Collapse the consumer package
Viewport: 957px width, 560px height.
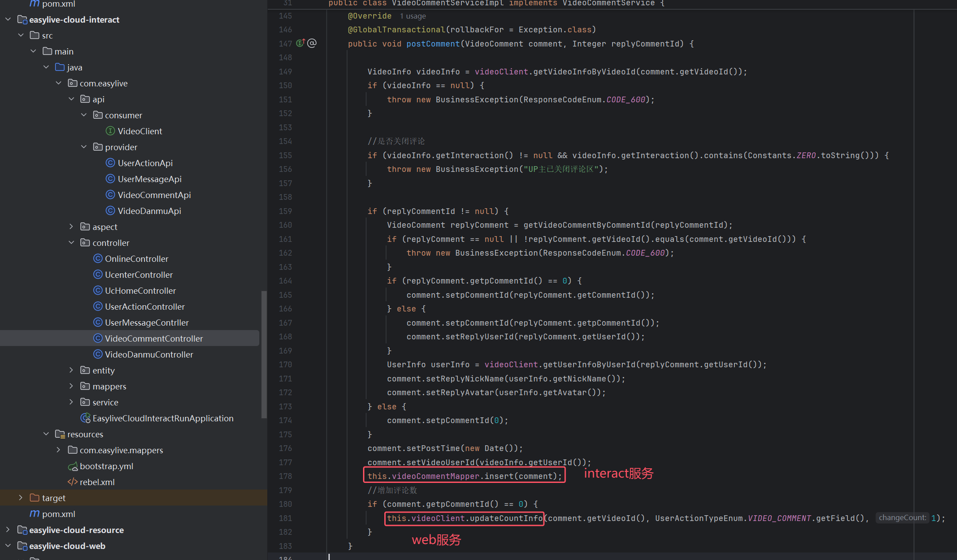coord(84,115)
